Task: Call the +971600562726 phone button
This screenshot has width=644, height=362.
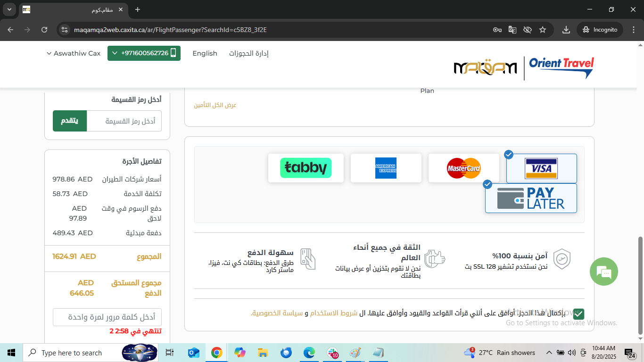Action: pos(144,53)
